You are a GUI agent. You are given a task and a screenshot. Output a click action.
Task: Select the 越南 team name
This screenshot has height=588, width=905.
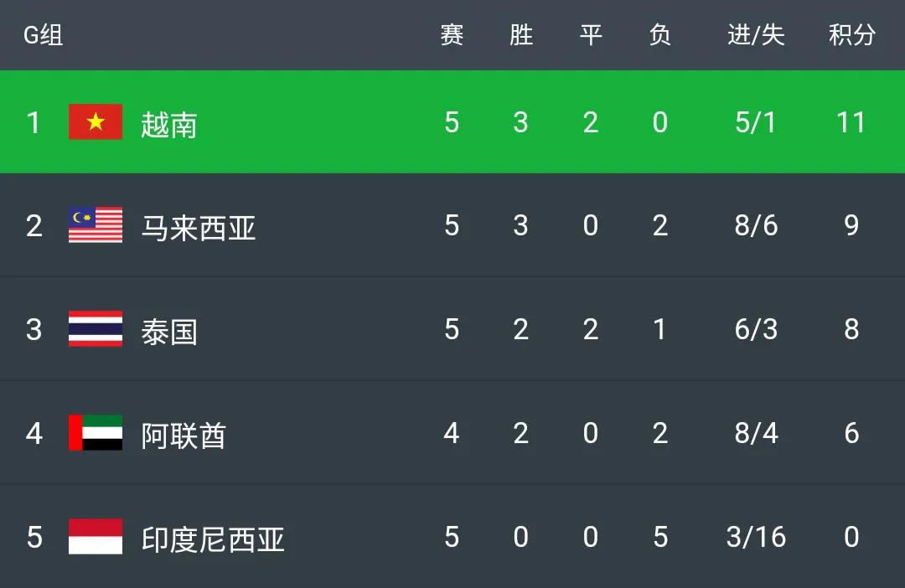click(x=168, y=124)
